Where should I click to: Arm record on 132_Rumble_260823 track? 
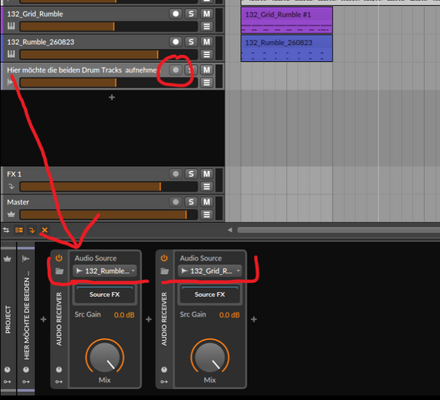click(x=176, y=42)
